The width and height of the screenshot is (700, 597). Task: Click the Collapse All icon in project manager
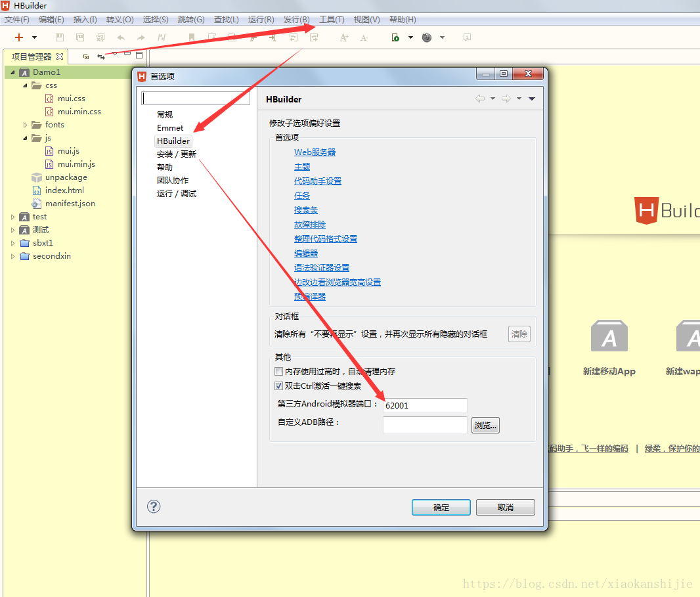coord(86,56)
